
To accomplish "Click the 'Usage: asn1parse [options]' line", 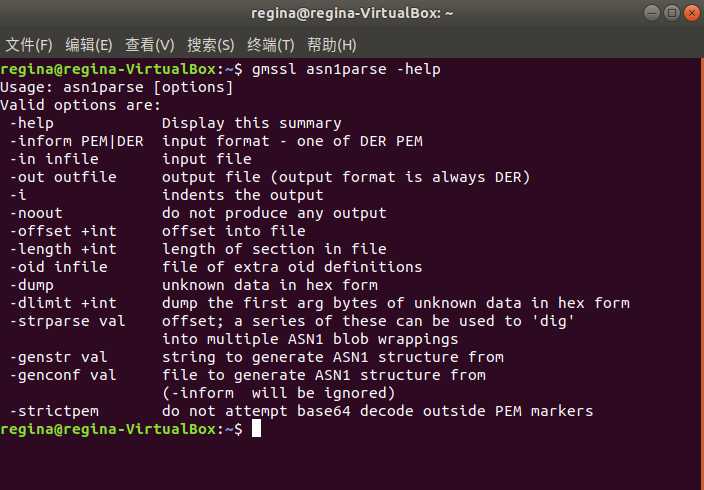I will coord(117,87).
